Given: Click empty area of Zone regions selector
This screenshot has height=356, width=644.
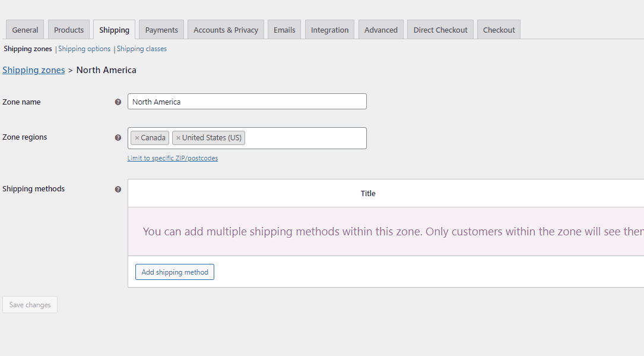Looking at the screenshot, I should click(305, 138).
